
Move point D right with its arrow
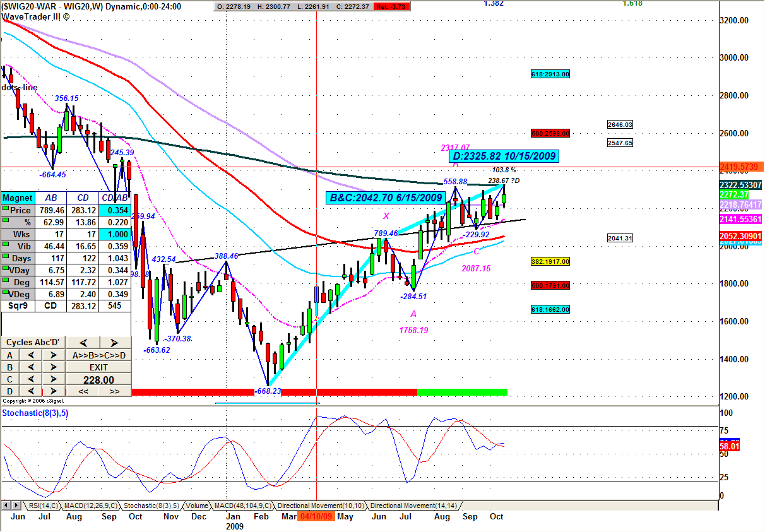[53, 391]
